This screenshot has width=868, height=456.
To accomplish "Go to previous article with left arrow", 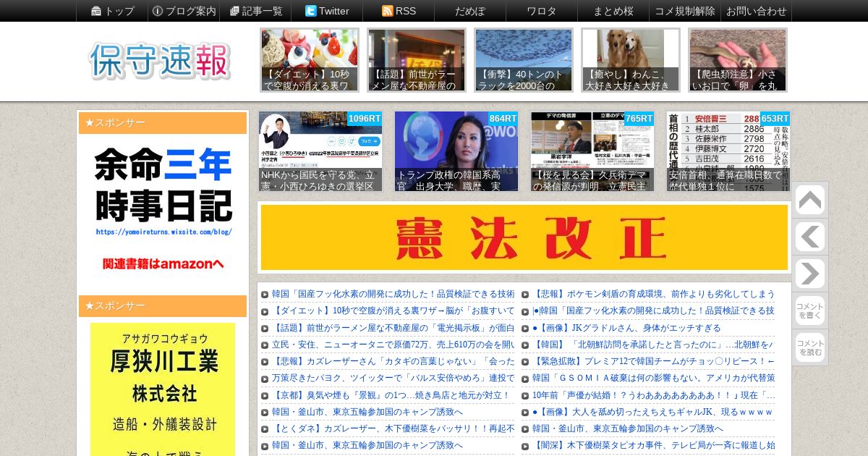I will coord(809,237).
